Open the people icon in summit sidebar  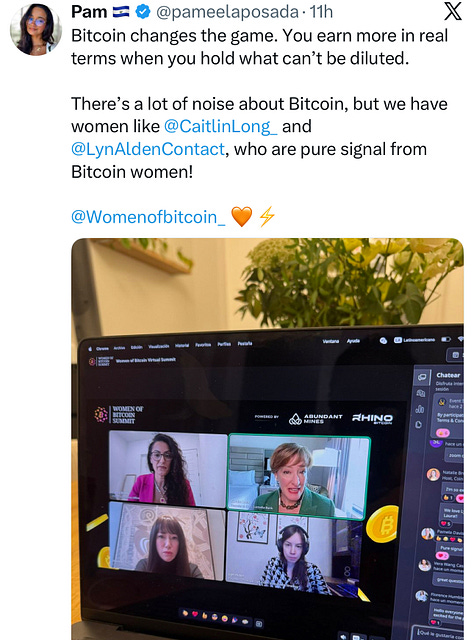click(x=421, y=393)
